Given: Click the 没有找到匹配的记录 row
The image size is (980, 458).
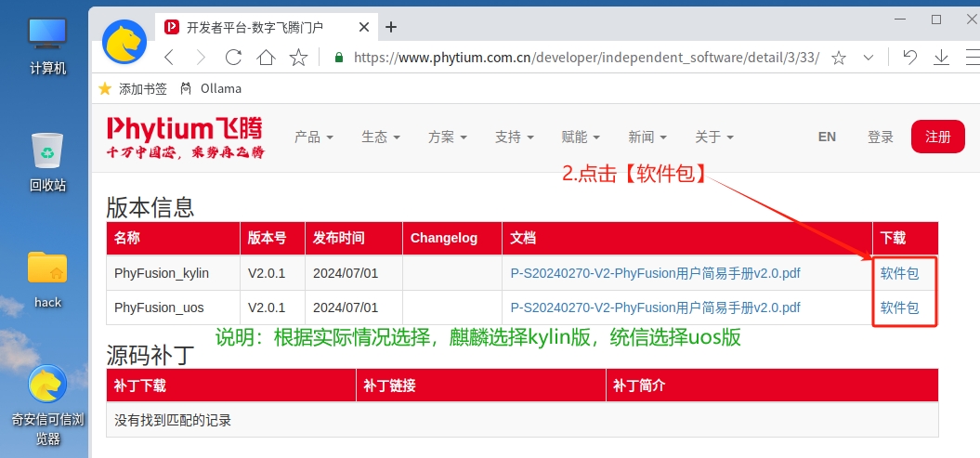Looking at the screenshot, I should tap(522, 420).
